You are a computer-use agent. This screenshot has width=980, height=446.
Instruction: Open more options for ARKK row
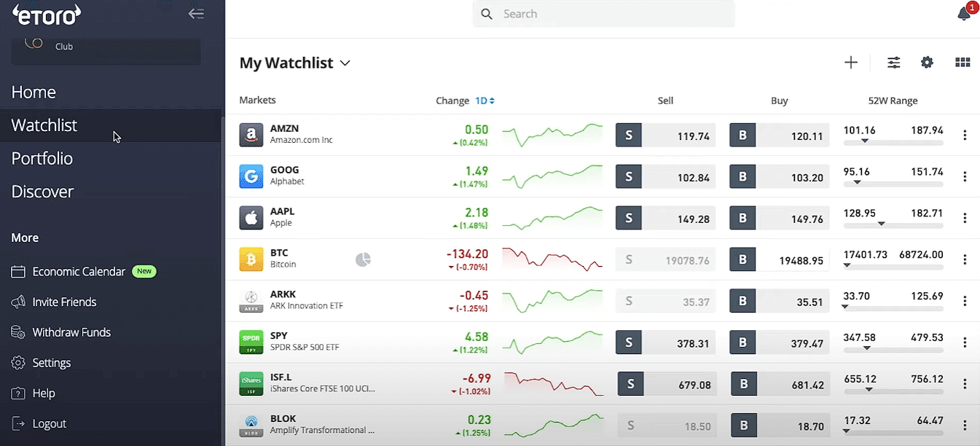coord(965,301)
